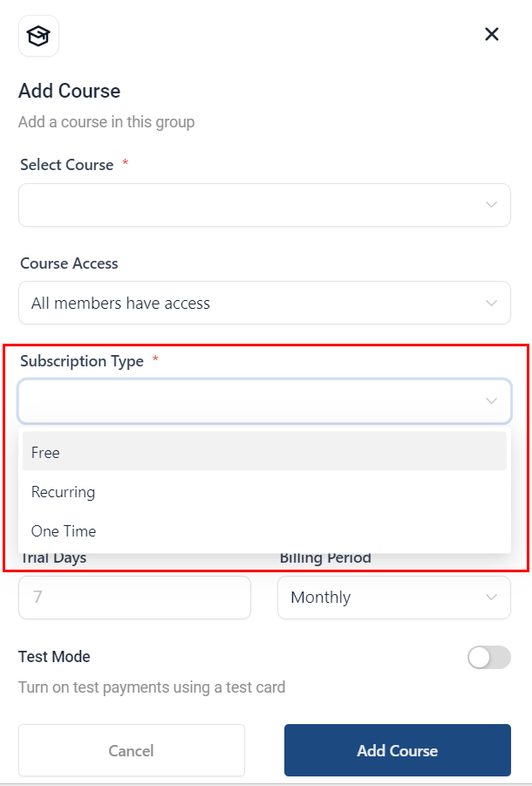The height and width of the screenshot is (786, 532).
Task: Click the blue Add Course button
Action: click(397, 750)
